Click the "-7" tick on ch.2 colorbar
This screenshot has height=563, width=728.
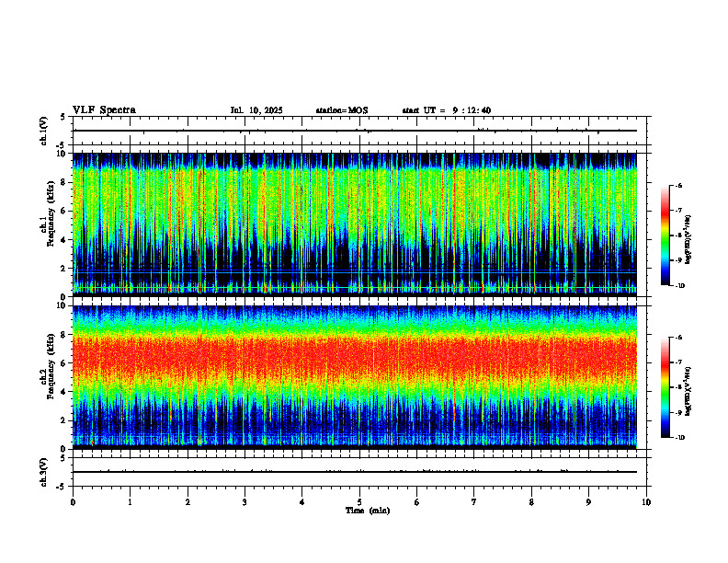pyautogui.click(x=678, y=362)
